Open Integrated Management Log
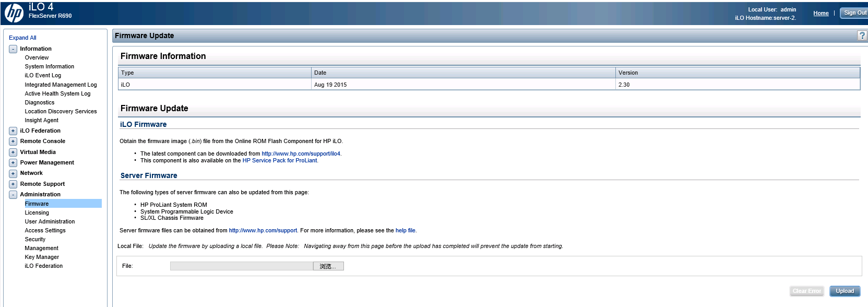 [61, 85]
